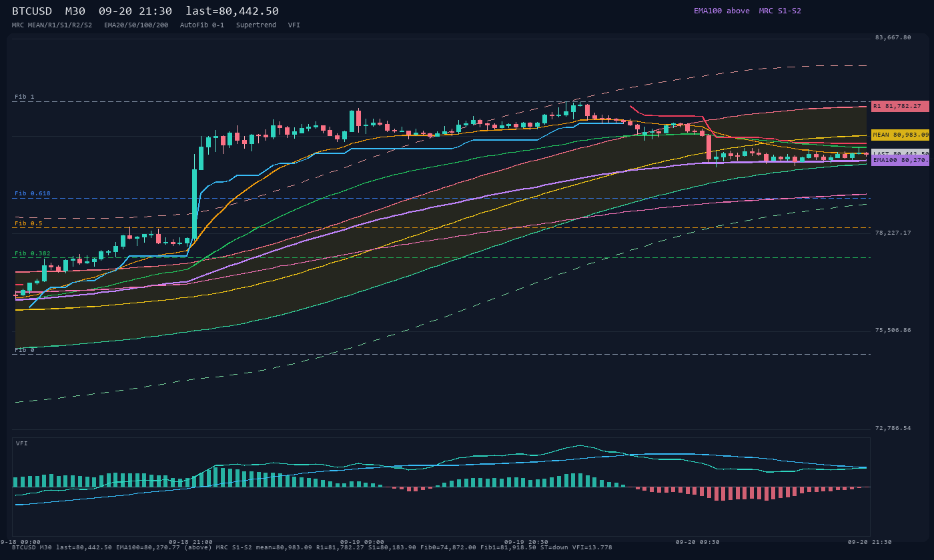Select the Fib 0.382 level label
This screenshot has width=934, height=560.
pyautogui.click(x=33, y=253)
